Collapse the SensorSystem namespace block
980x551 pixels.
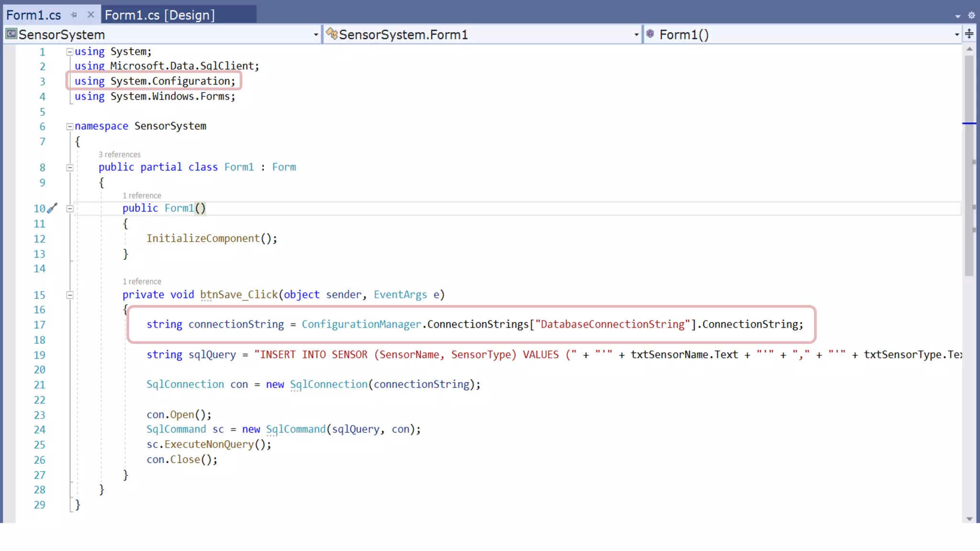click(70, 126)
